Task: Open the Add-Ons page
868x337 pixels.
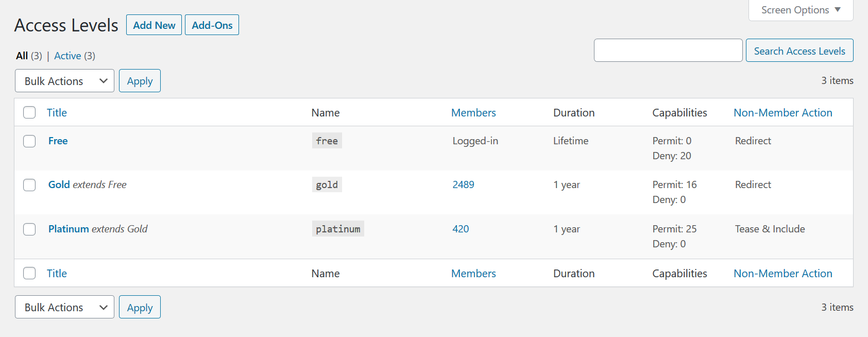Action: [x=212, y=25]
